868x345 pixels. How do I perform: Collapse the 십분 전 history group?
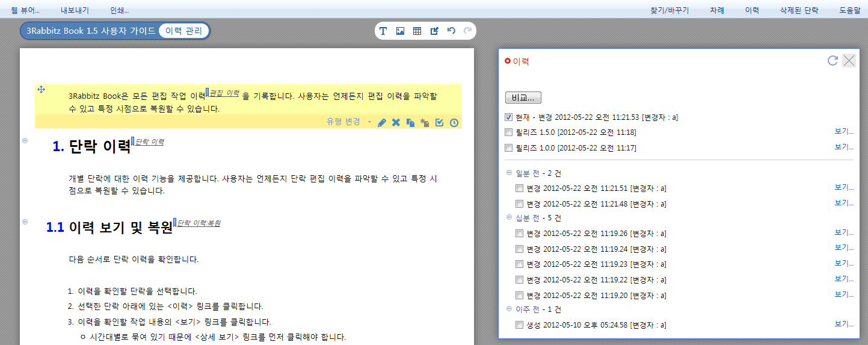(x=509, y=217)
